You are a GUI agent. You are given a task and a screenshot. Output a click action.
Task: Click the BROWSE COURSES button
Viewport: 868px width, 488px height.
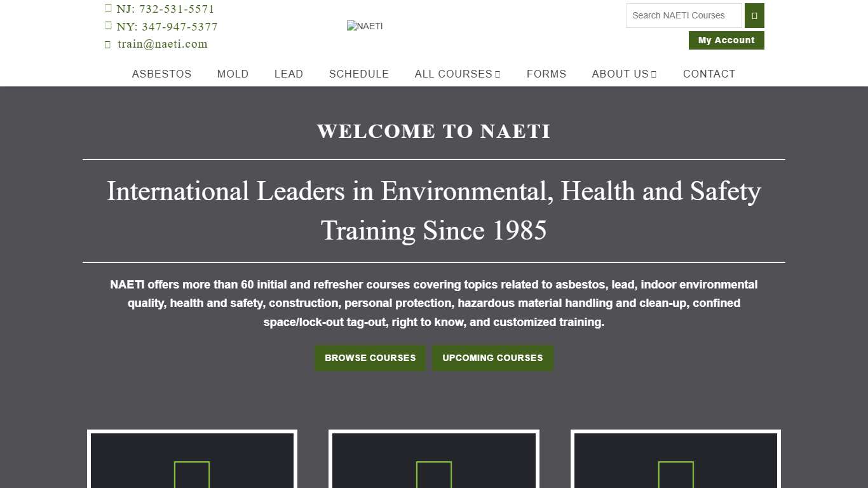(x=370, y=358)
